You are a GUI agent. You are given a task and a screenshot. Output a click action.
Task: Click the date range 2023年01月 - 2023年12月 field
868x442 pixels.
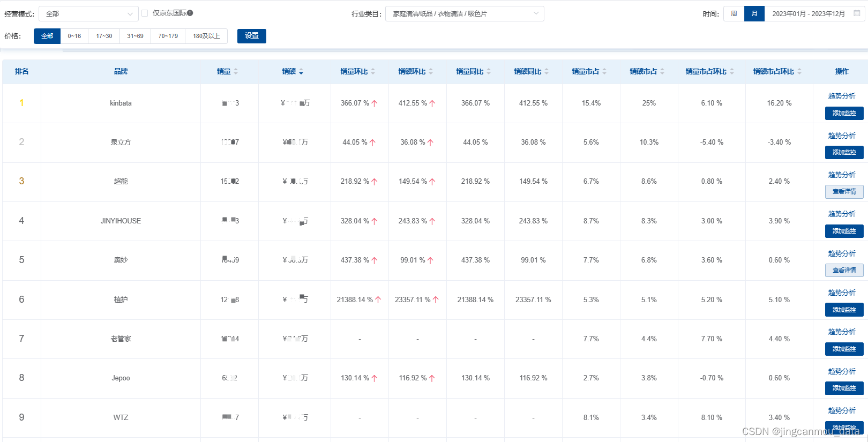coord(814,13)
